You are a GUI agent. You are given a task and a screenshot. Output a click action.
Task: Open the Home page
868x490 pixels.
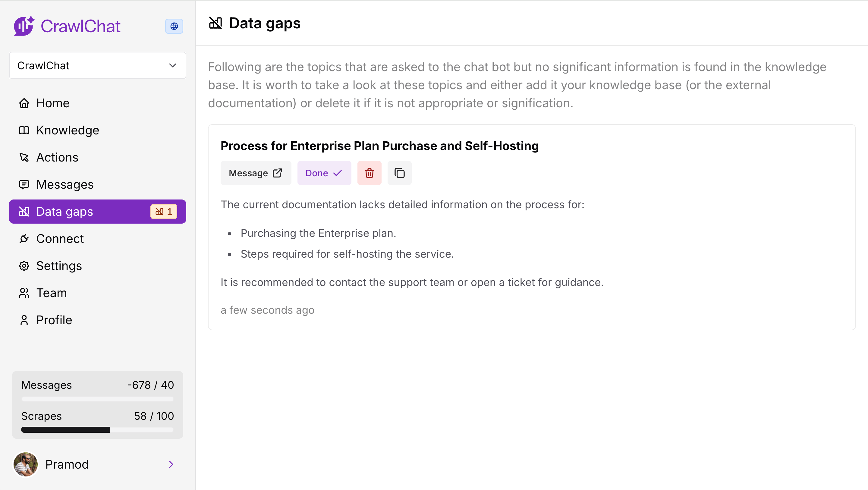click(52, 103)
